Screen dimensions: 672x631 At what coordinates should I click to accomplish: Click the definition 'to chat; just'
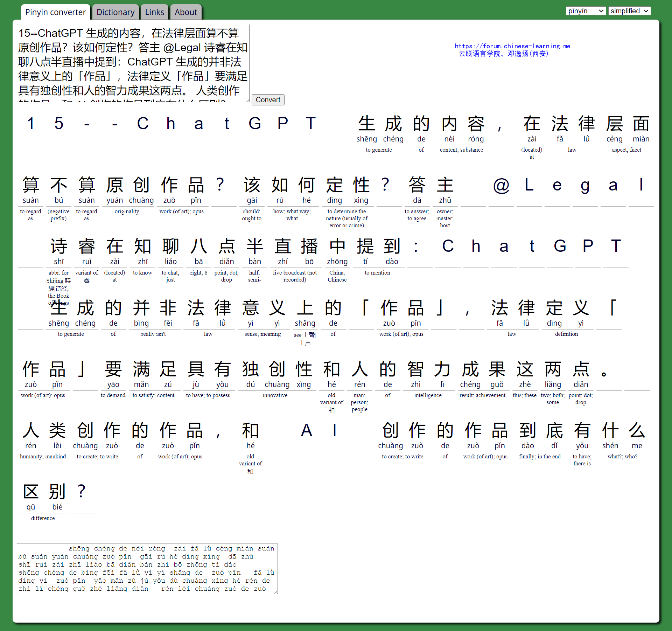tap(170, 276)
